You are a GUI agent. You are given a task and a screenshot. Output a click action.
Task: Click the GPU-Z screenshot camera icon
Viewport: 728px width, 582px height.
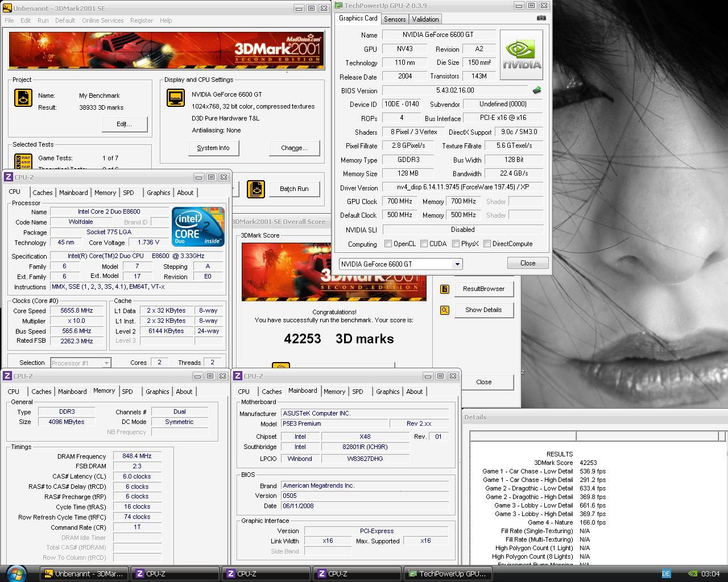tap(541, 18)
